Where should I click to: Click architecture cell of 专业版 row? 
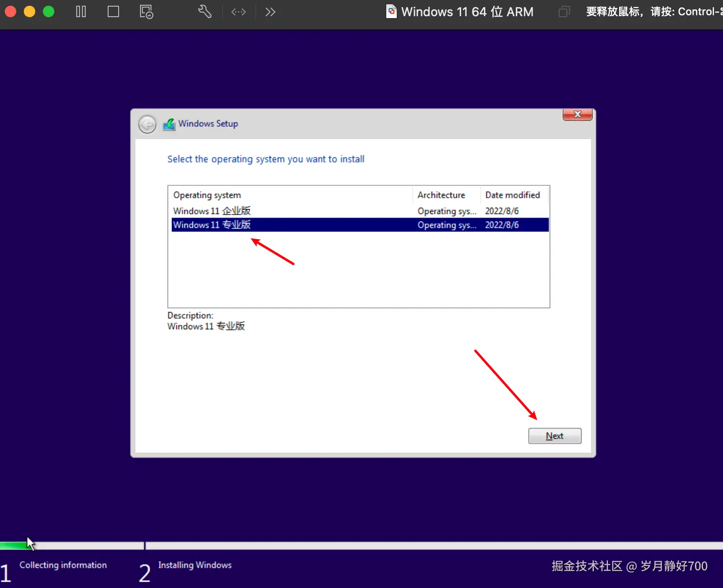[x=447, y=225]
